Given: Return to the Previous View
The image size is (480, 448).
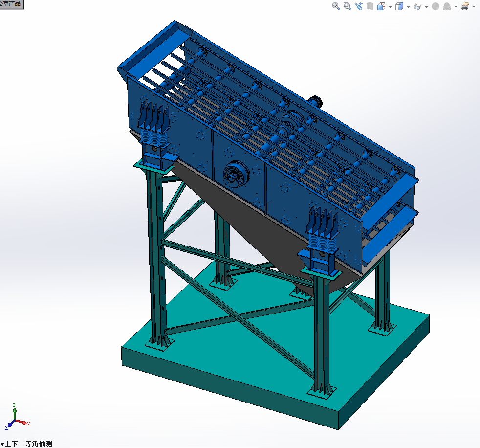Looking at the screenshot, I should click(x=358, y=6).
